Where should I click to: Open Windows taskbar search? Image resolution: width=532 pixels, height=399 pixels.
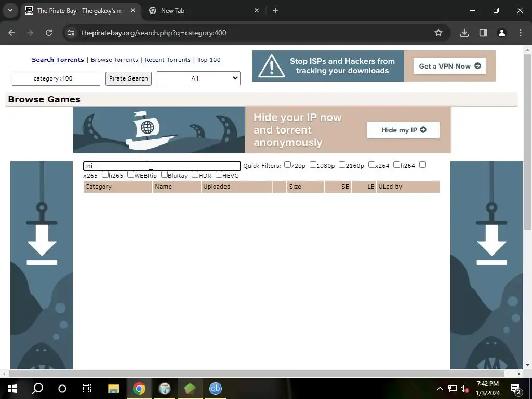37,388
